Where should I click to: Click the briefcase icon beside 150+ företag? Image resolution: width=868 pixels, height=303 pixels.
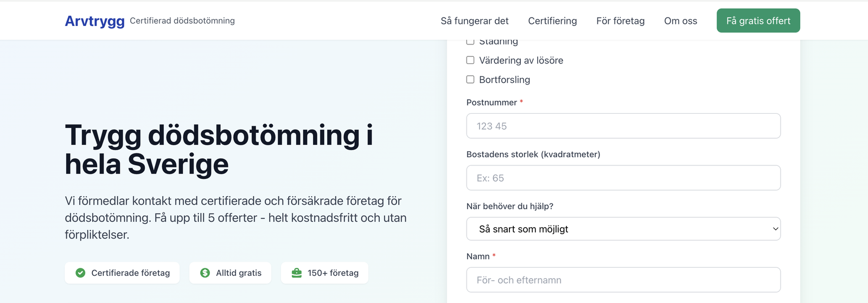click(297, 273)
